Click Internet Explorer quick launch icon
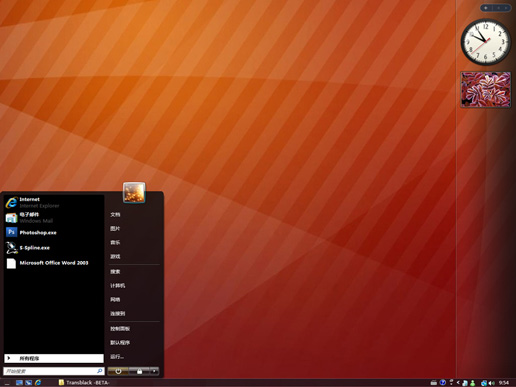The height and width of the screenshot is (387, 516). (38, 382)
